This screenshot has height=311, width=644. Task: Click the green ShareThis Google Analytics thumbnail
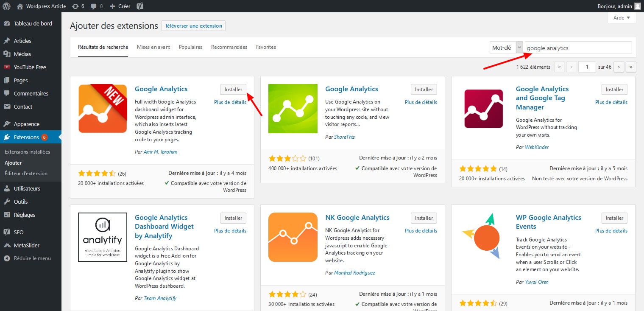(293, 109)
